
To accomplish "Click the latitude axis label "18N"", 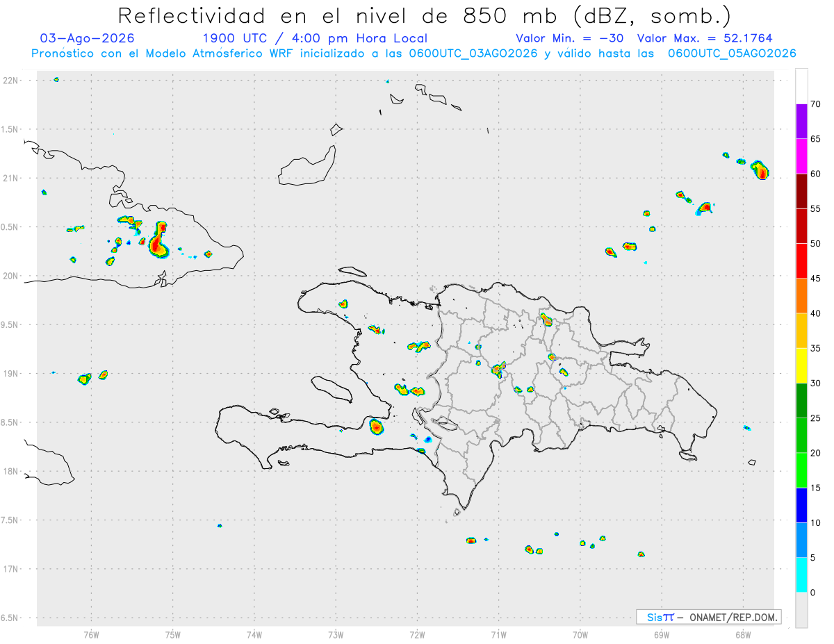I will 11,471.
